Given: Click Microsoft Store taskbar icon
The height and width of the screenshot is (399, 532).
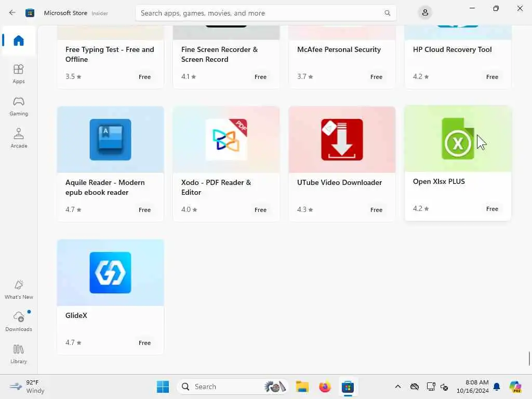Looking at the screenshot, I should (x=348, y=387).
